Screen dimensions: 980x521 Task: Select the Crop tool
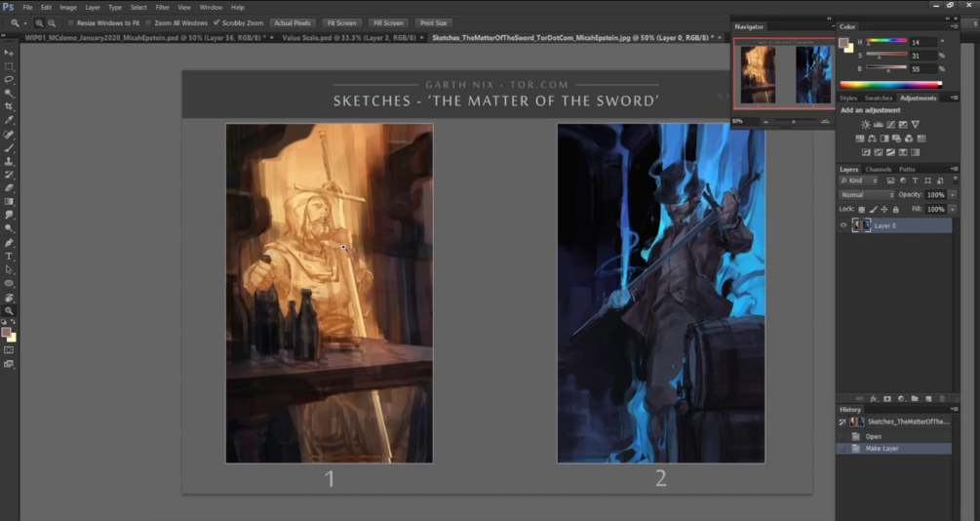9,107
